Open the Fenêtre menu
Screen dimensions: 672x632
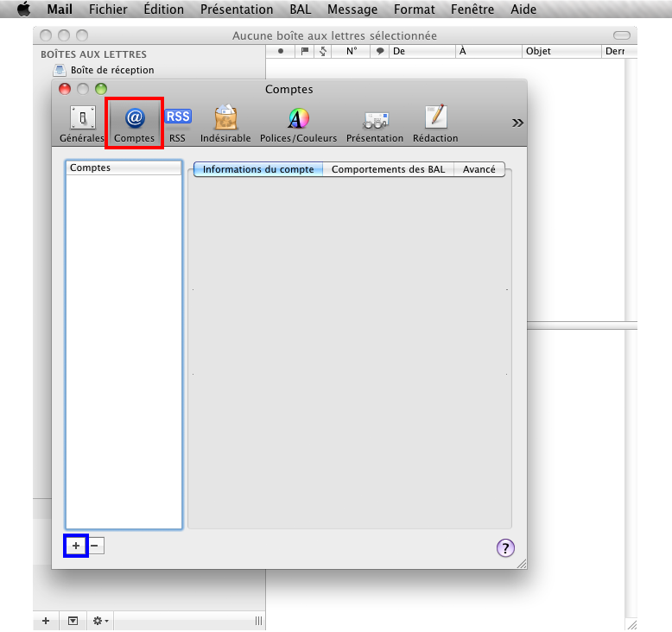coord(472,9)
